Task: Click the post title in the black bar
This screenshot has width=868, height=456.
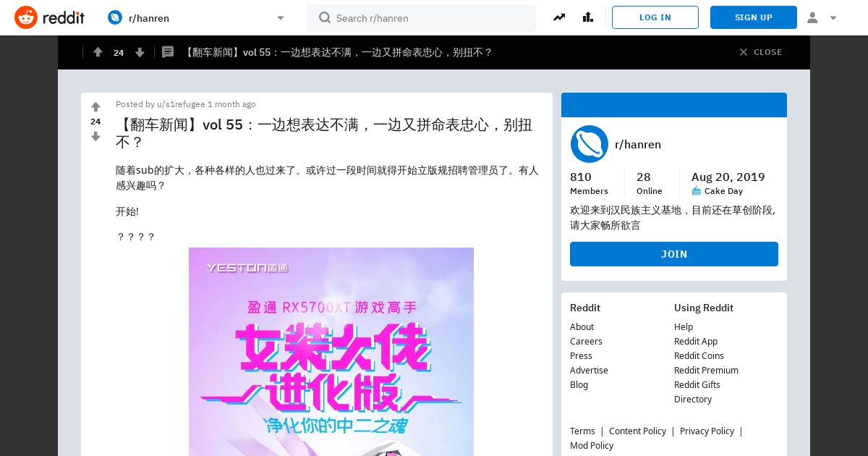Action: tap(337, 52)
